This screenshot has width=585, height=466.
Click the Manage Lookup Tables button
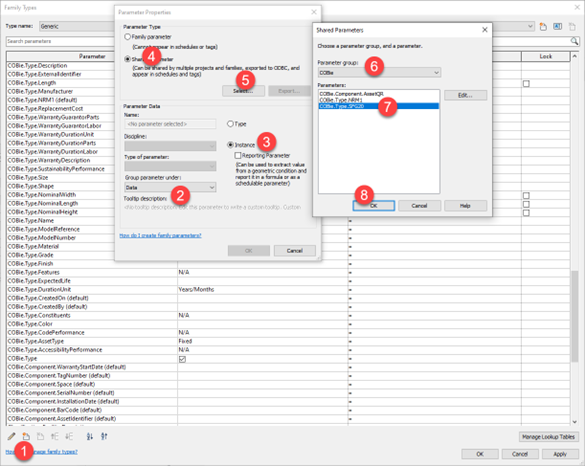(x=548, y=437)
